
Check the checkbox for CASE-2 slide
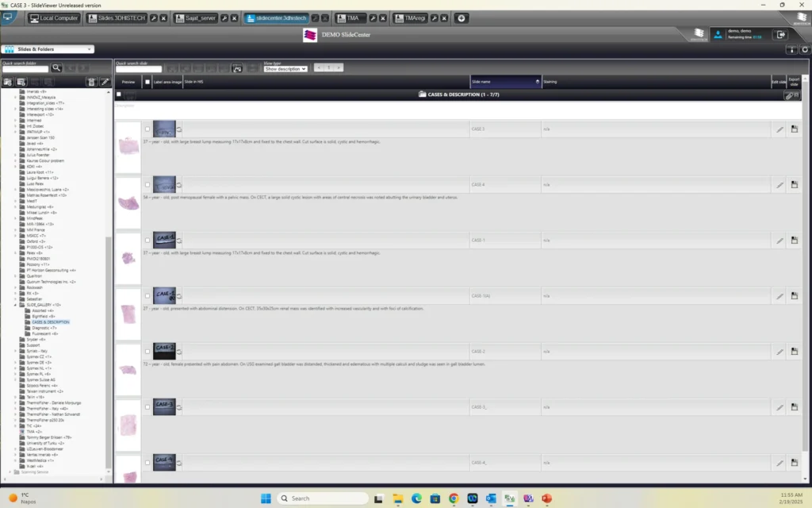[147, 352]
